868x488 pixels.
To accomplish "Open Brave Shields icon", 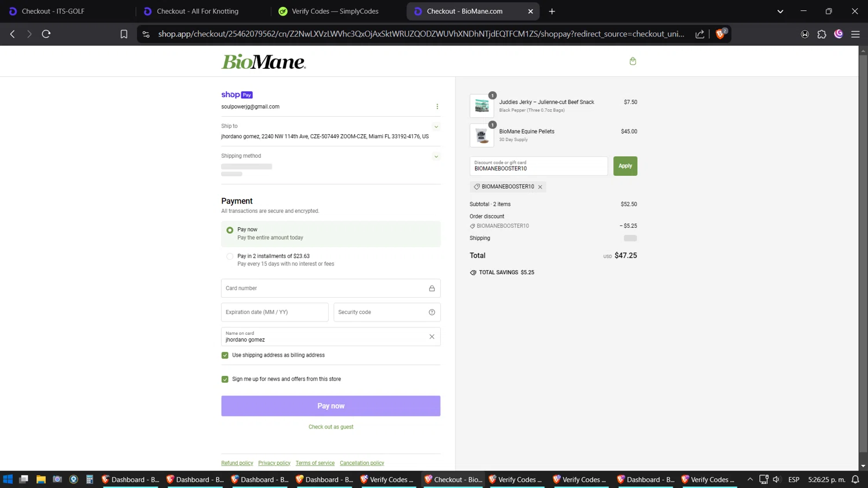I will [720, 34].
